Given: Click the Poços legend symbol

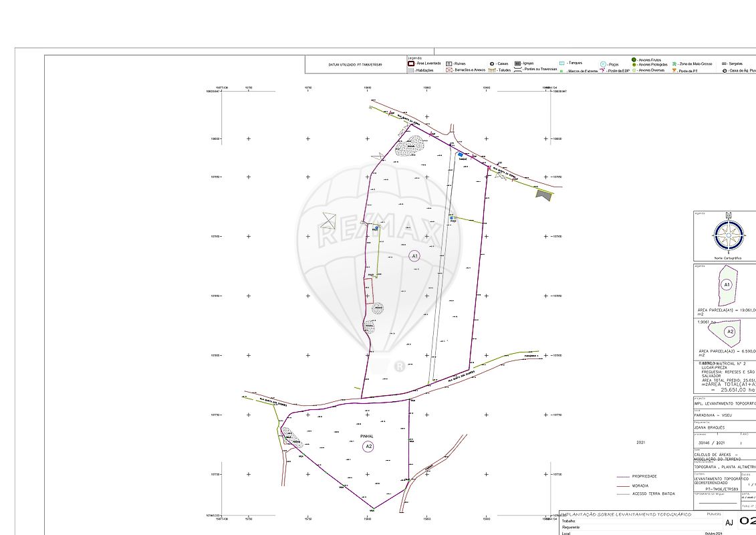Looking at the screenshot, I should [603, 64].
